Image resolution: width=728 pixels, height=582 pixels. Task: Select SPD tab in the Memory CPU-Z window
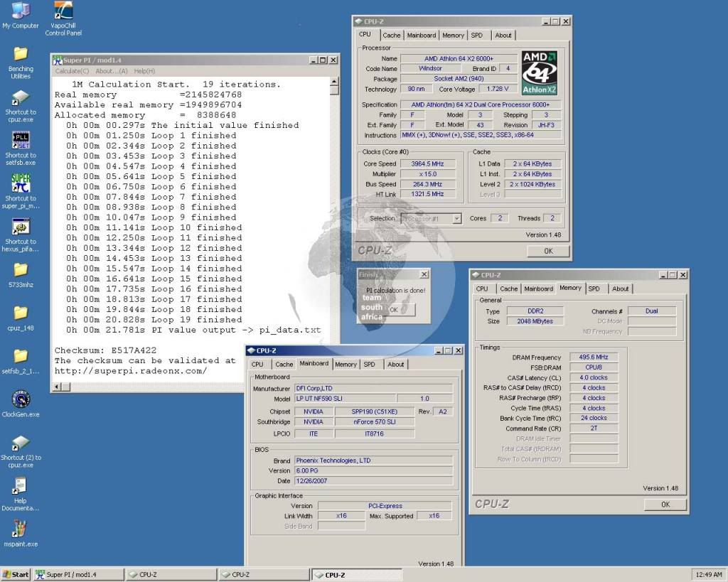594,289
